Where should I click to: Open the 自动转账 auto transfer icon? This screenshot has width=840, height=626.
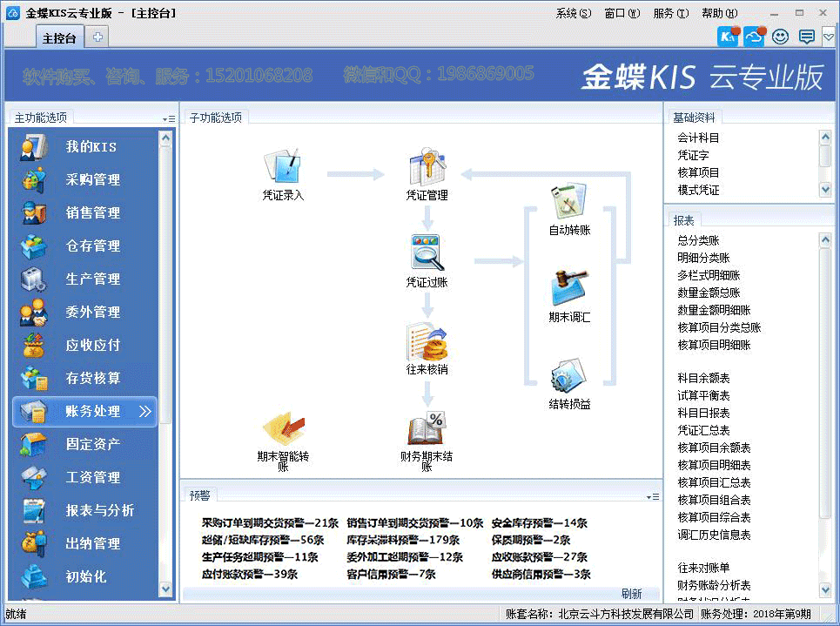[x=569, y=202]
